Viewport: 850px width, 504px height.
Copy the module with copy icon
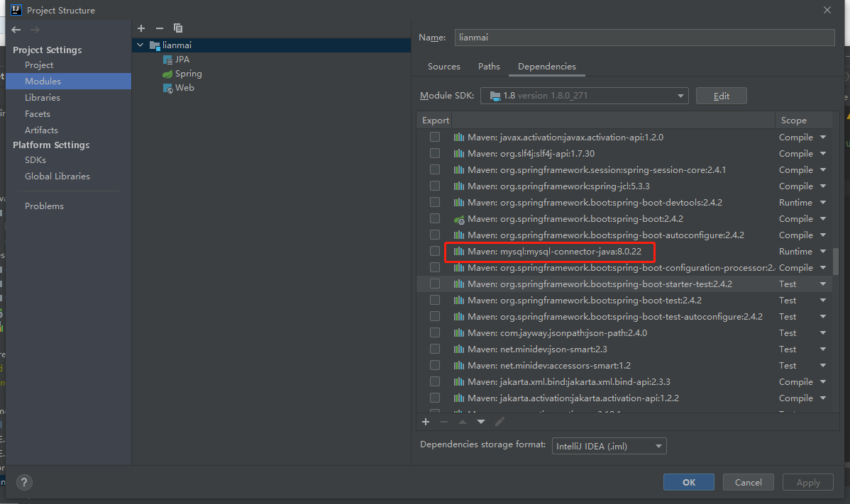178,28
